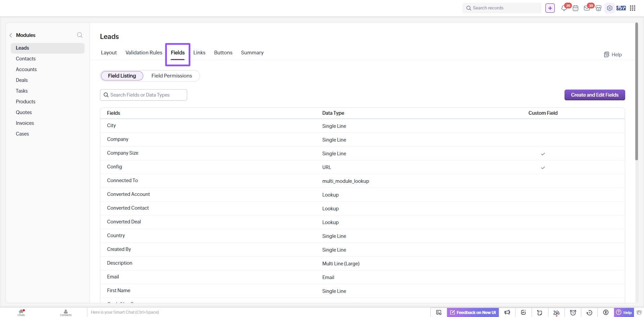Open the apps grid at top right
The height and width of the screenshot is (317, 644).
coord(633,8)
